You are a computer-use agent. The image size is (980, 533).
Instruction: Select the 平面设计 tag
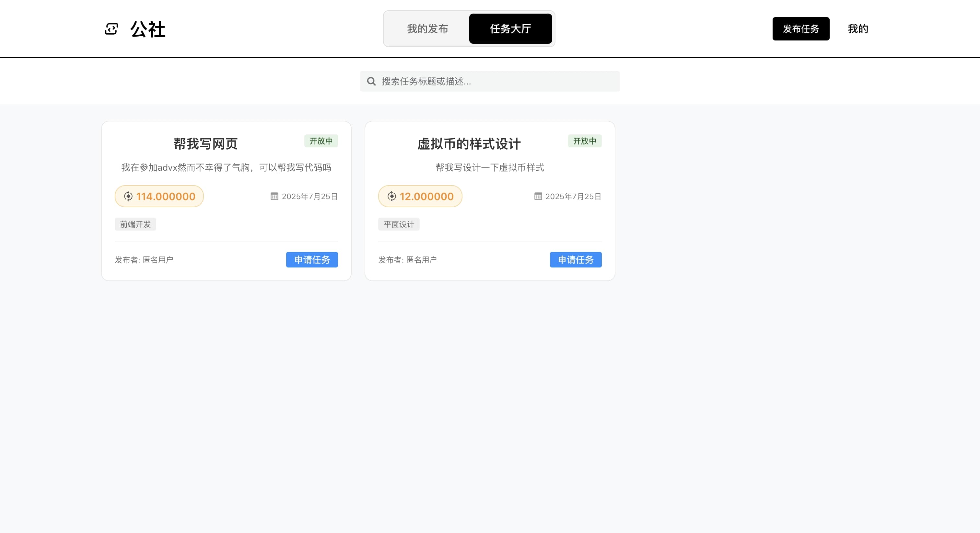click(x=399, y=224)
